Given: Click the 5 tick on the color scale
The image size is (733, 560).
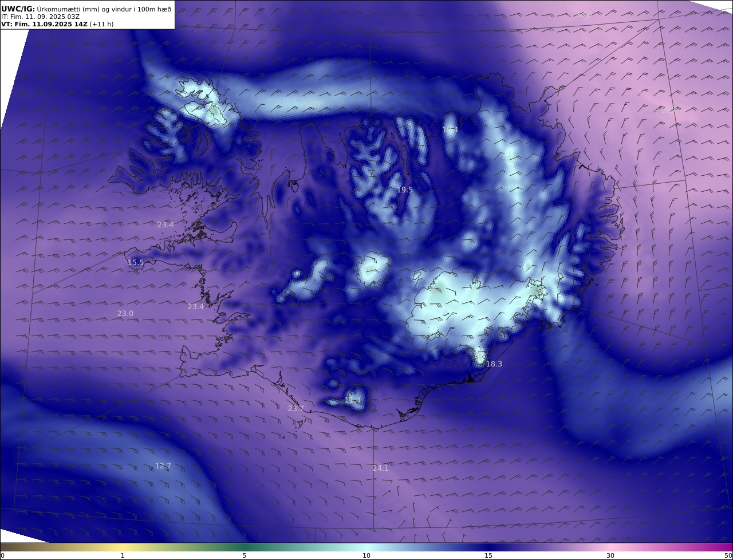Looking at the screenshot, I should pyautogui.click(x=245, y=555).
